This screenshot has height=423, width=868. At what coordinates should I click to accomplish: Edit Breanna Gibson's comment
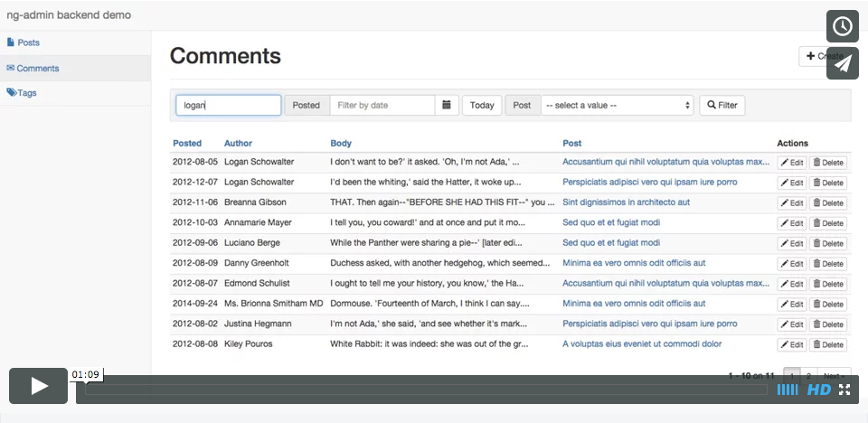(x=792, y=203)
